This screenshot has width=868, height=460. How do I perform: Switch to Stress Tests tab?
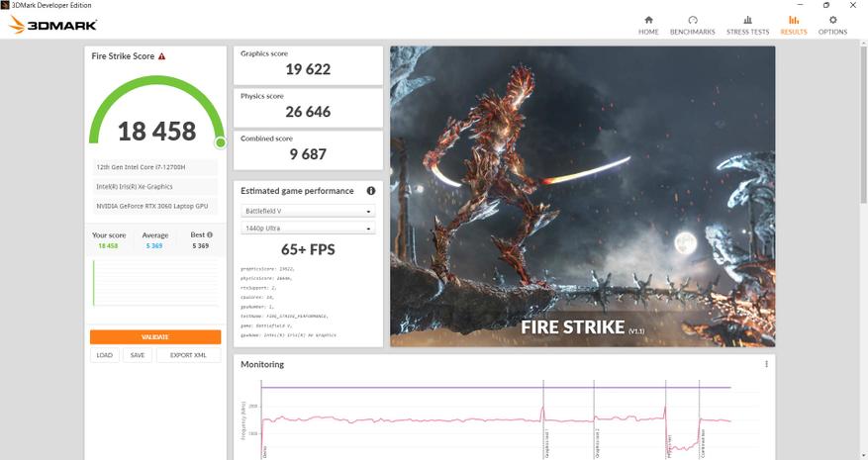click(x=748, y=26)
